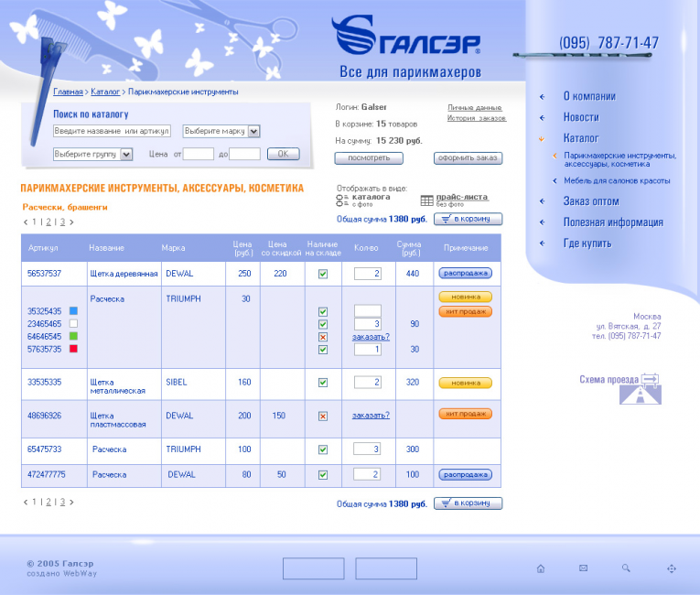Toggle stock checkbox for item 35325435
Viewport: 700px width, 595px height.
[323, 311]
